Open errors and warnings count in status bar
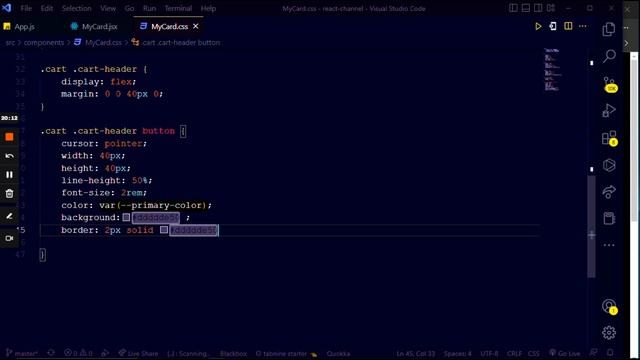Screen dimensions: 640x360 (78, 353)
